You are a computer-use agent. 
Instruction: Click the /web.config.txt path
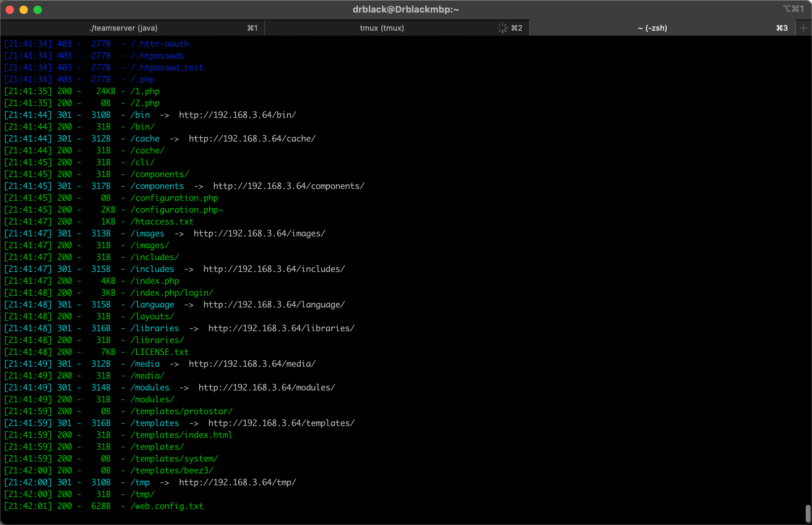(x=167, y=506)
